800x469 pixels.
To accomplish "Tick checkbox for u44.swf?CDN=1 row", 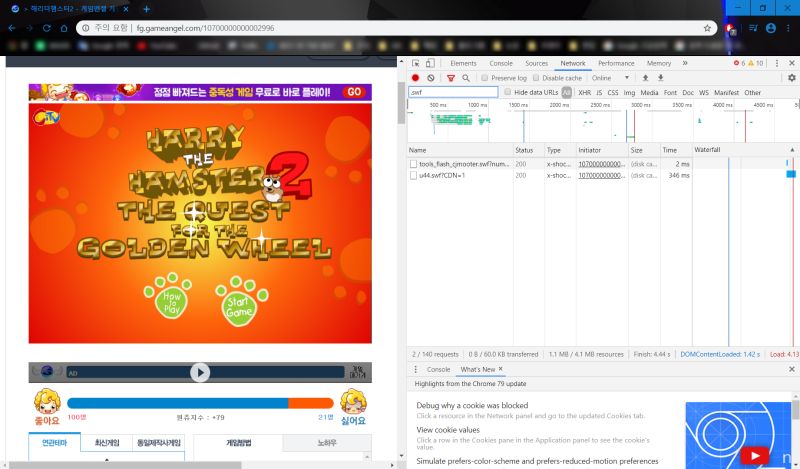I will click(x=413, y=175).
